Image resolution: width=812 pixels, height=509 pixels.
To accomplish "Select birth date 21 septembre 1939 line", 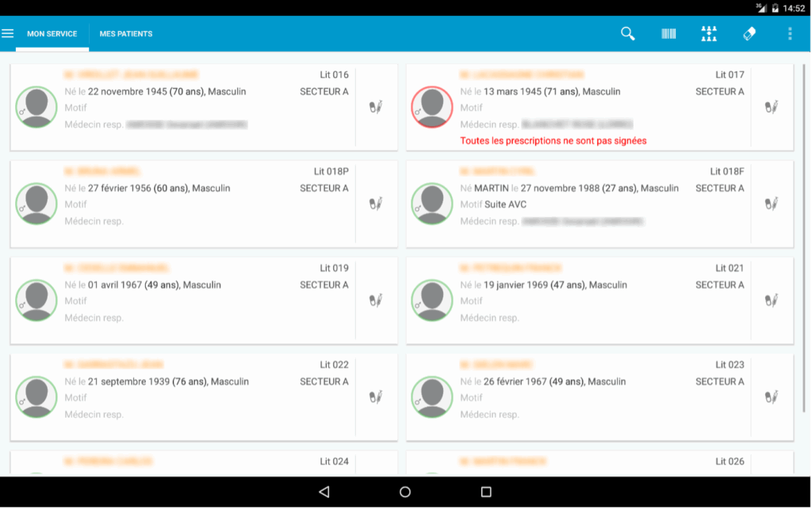I will pos(156,381).
